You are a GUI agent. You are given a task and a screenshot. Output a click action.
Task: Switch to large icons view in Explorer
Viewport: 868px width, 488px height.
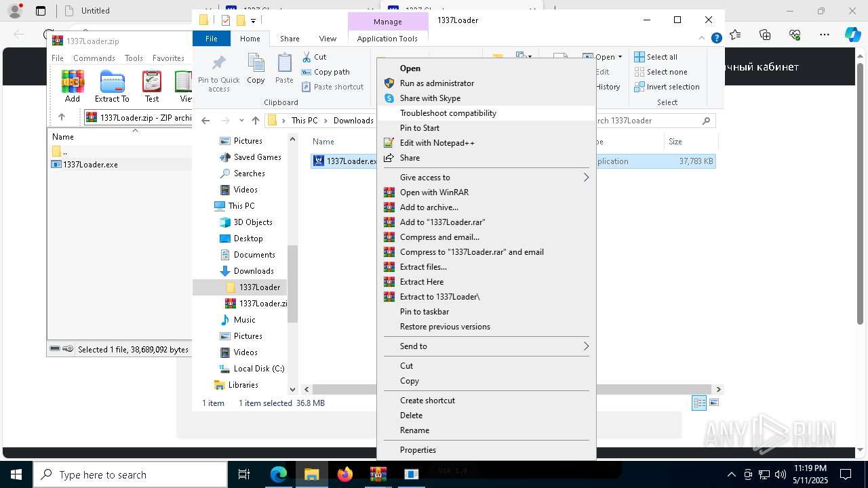[x=713, y=403]
